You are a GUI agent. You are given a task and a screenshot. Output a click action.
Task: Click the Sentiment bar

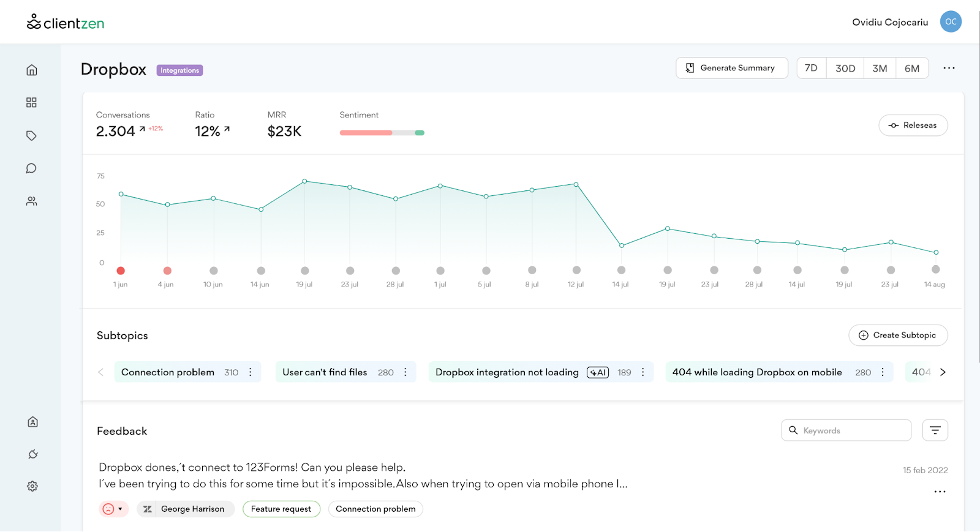[382, 133]
